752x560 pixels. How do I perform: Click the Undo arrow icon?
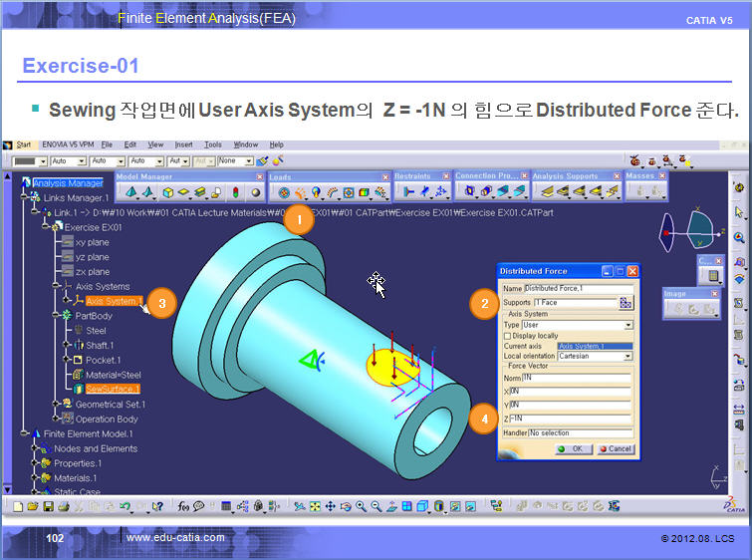125,506
